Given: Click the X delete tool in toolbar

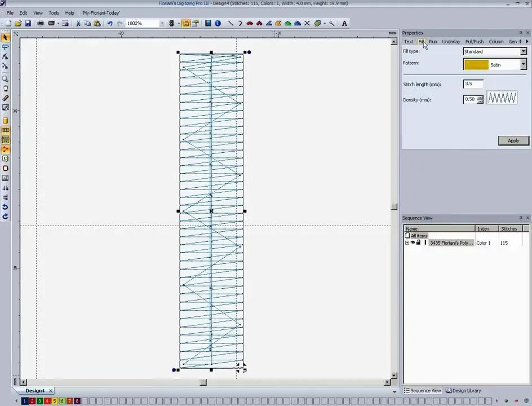Looking at the screenshot, I should pyautogui.click(x=307, y=23).
